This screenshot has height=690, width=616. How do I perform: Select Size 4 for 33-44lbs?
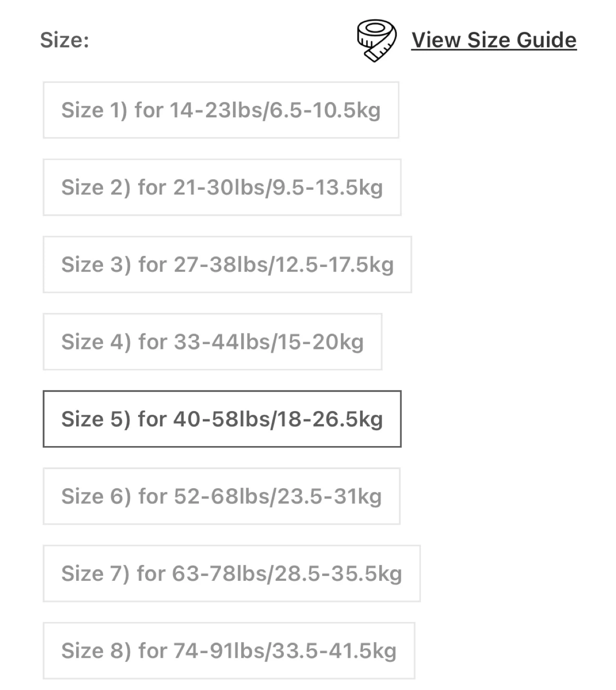[x=212, y=342]
